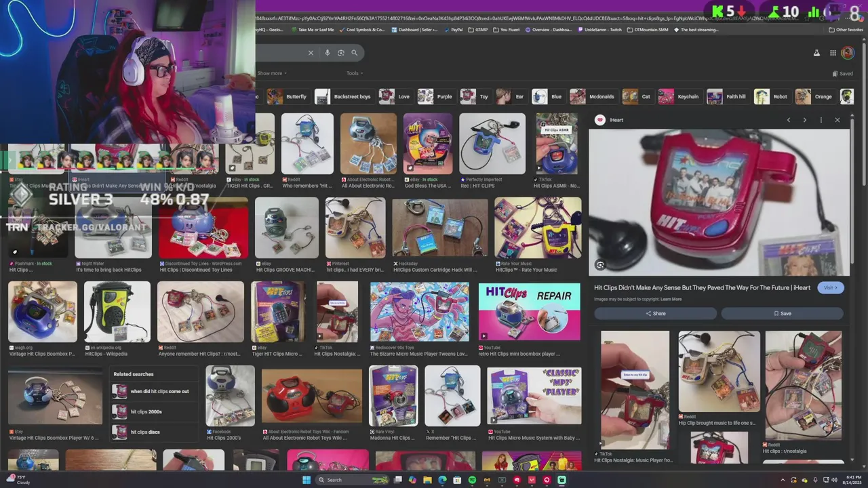Filter images by Purple chip
This screenshot has width=868, height=488.
tap(435, 97)
